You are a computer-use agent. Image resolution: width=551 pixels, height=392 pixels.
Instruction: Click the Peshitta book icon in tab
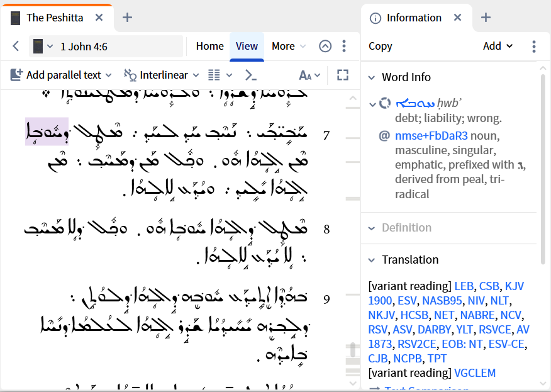pyautogui.click(x=15, y=18)
